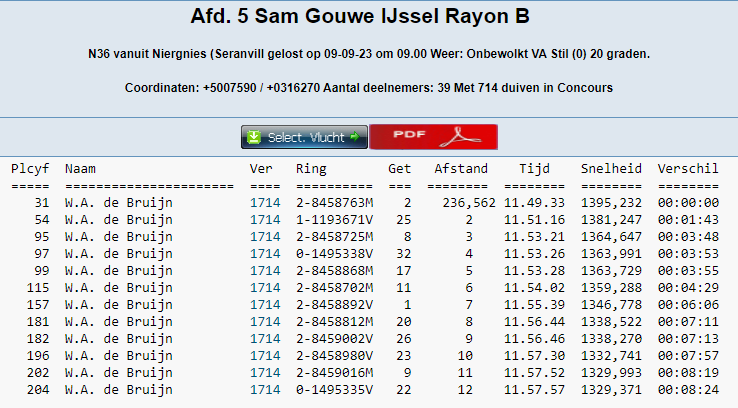Open Ver link 1714 for ring 2-8459016M
The height and width of the screenshot is (408, 738).
pyautogui.click(x=265, y=372)
